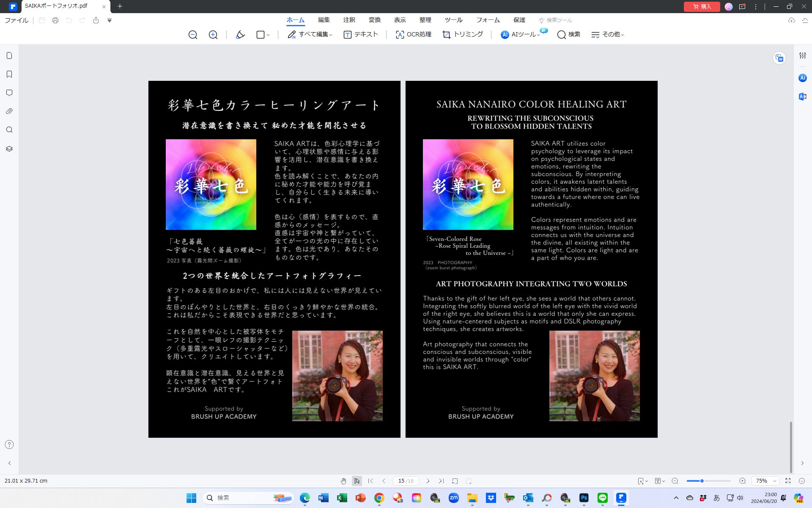This screenshot has height=508, width=812.
Task: Open the layers panel in the left sidebar
Action: (9, 149)
